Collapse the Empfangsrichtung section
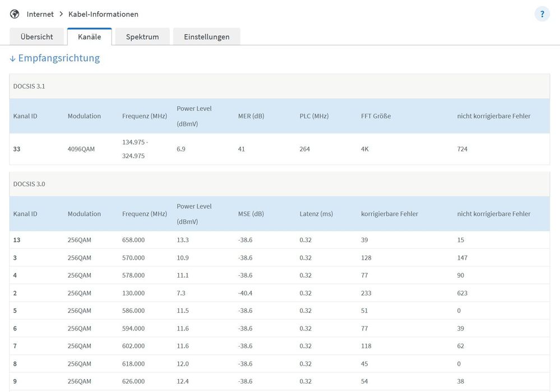Screen dimensions: 560x392 (58, 58)
